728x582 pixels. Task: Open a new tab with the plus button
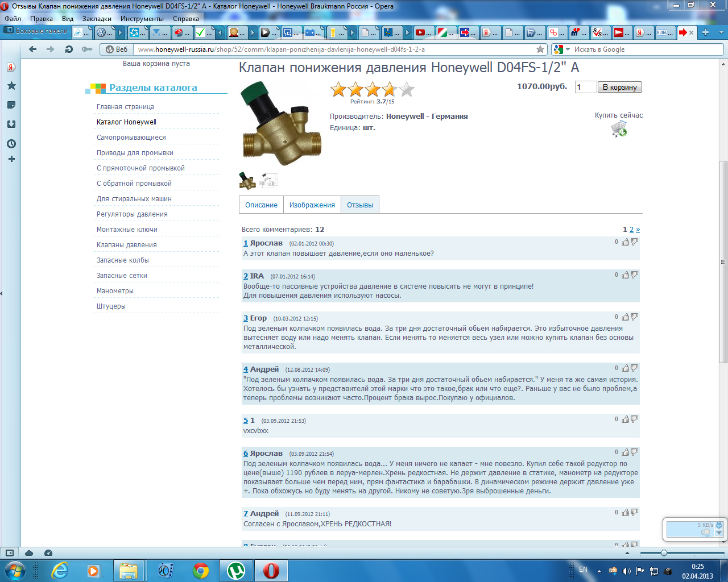[x=706, y=32]
